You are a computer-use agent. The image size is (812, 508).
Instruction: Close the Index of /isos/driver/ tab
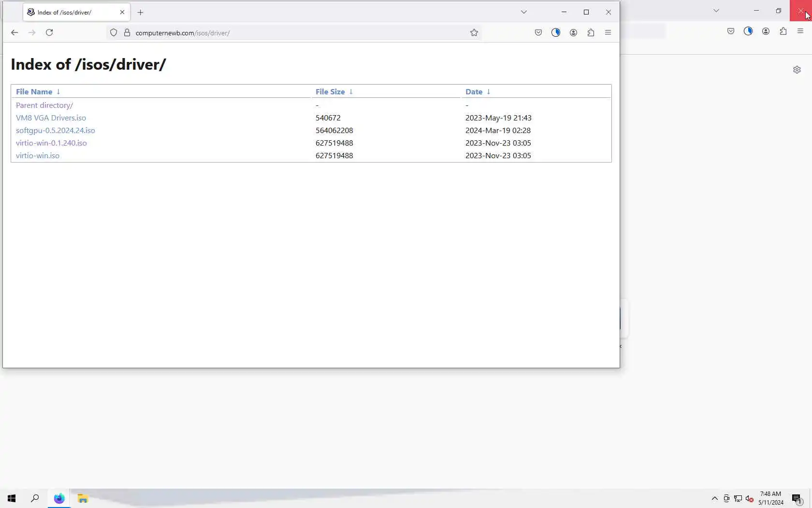pyautogui.click(x=122, y=12)
